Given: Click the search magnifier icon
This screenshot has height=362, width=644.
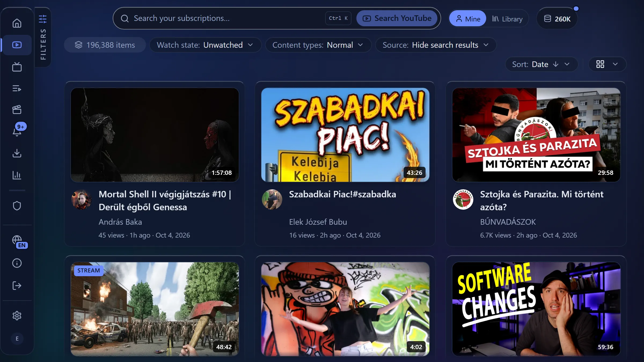Looking at the screenshot, I should [125, 18].
